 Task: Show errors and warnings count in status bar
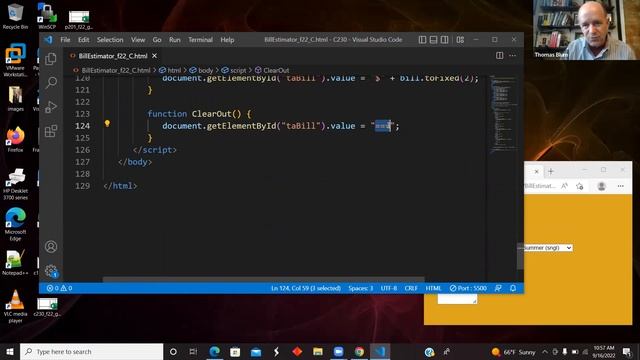(60, 288)
